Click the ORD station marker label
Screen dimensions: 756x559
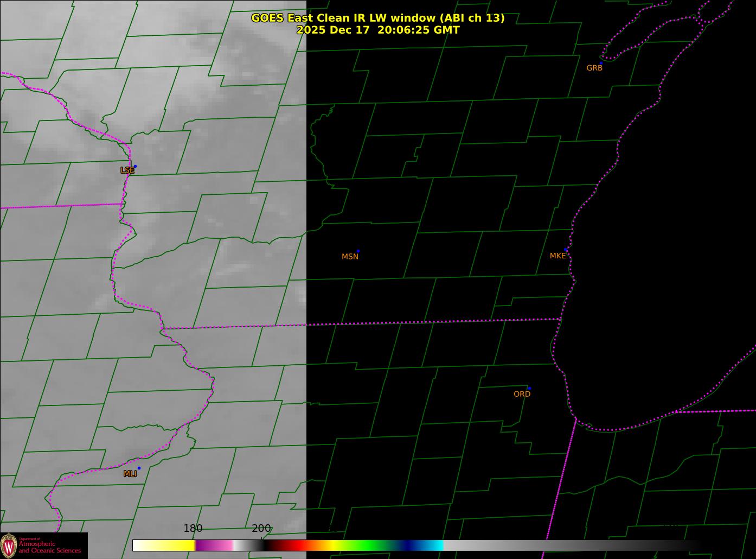pos(522,394)
